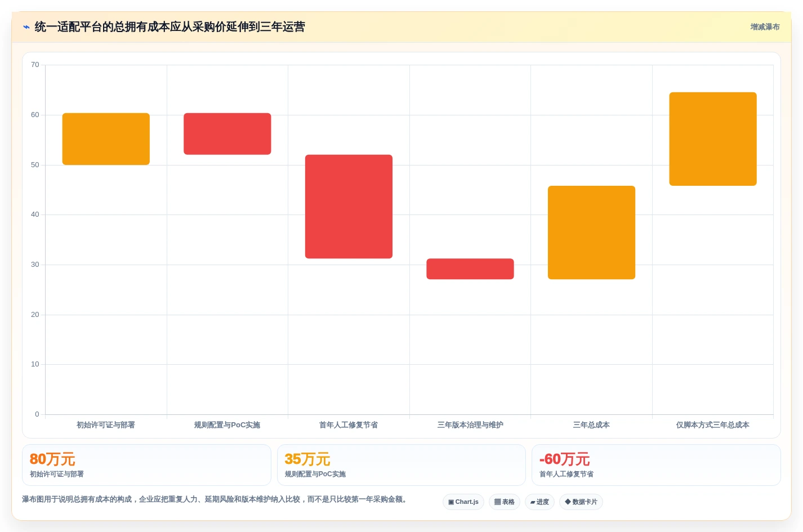Viewport: 803px width, 532px height.
Task: Click the red 首年人工修复节省 bar
Action: 349,207
